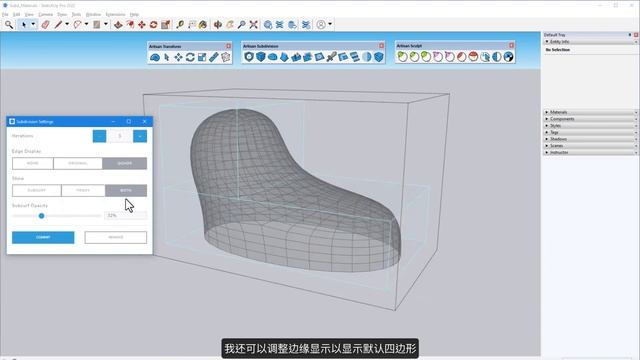
Task: Click Zoom Extents icon
Action: click(253, 25)
